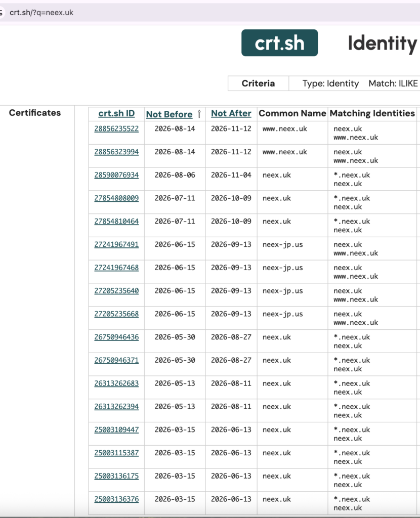Open certificate 28590076934

pyautogui.click(x=116, y=175)
